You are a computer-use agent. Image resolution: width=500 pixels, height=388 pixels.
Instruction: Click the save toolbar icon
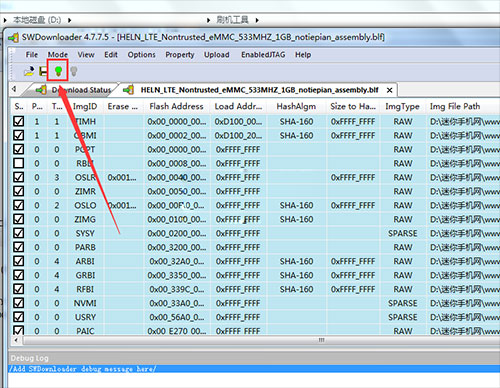tap(43, 71)
